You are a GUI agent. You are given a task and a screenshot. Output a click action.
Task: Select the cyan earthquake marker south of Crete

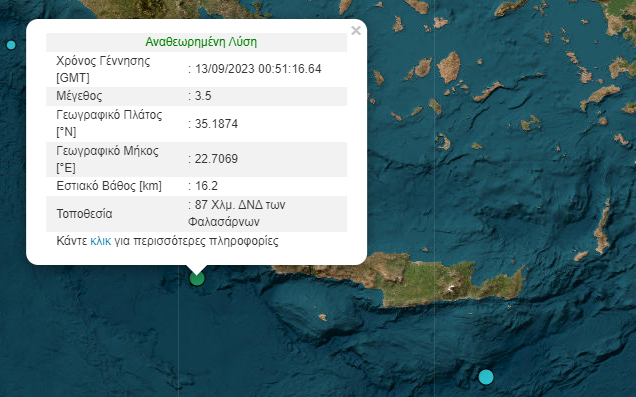486,377
